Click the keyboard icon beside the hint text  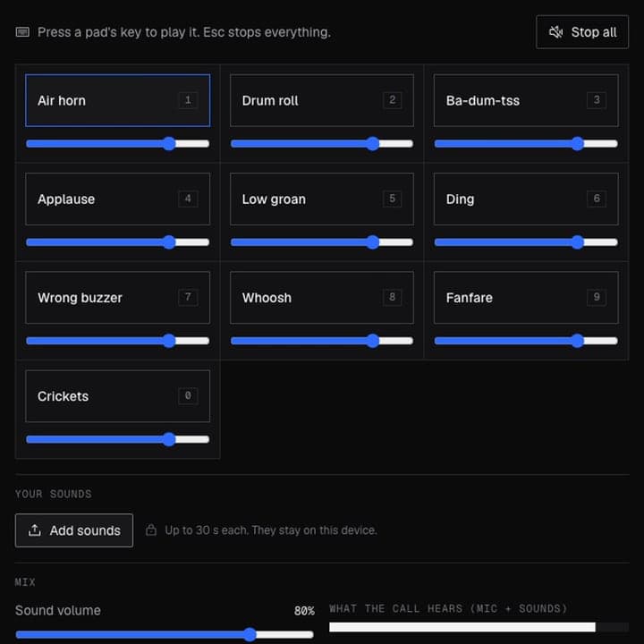click(22, 32)
